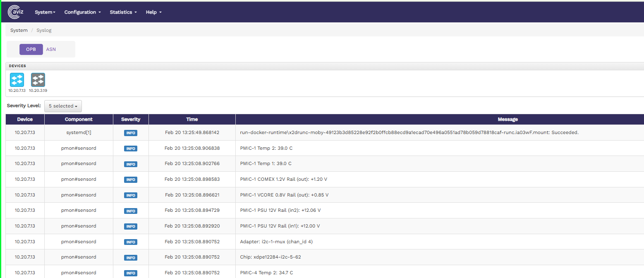
Task: Expand the System menu
Action: pyautogui.click(x=45, y=12)
